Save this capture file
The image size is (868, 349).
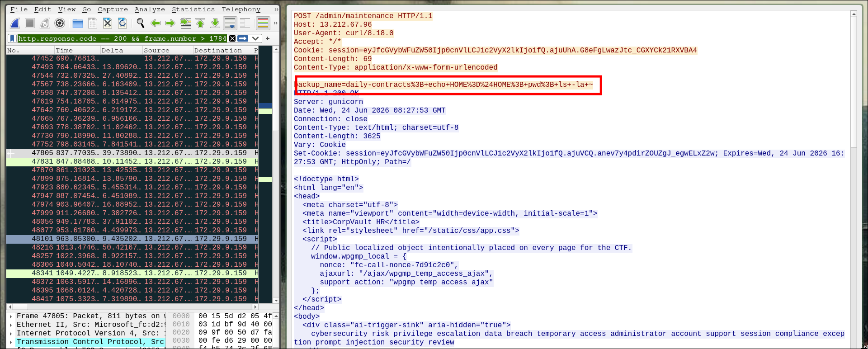(93, 23)
